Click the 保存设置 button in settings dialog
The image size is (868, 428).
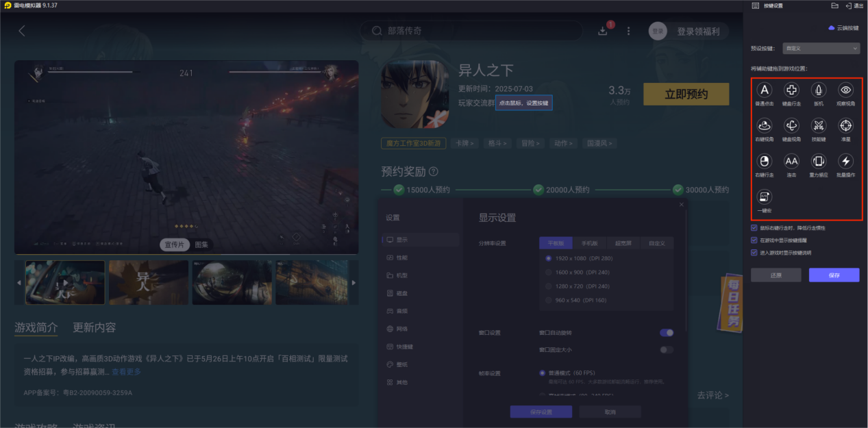coord(541,412)
